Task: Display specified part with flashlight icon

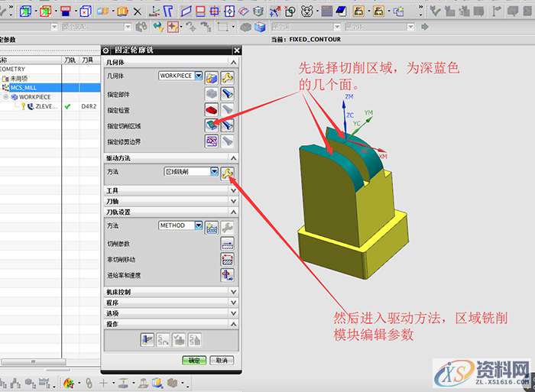Action: click(227, 94)
